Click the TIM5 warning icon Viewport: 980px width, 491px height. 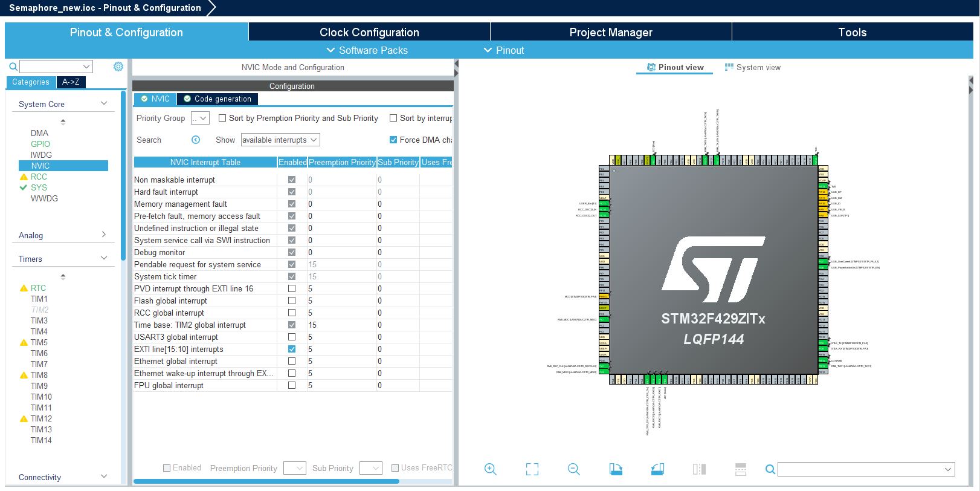[24, 342]
